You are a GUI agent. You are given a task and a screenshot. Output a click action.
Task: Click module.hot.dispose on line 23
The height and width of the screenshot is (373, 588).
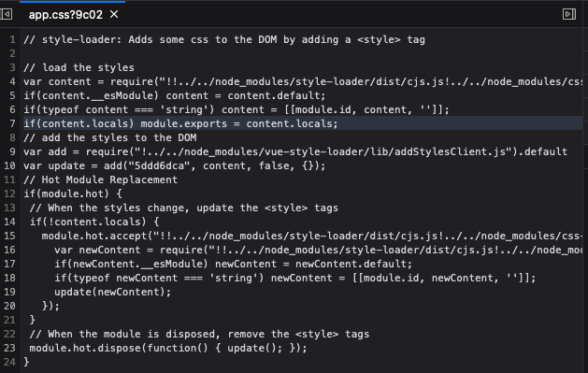click(87, 348)
